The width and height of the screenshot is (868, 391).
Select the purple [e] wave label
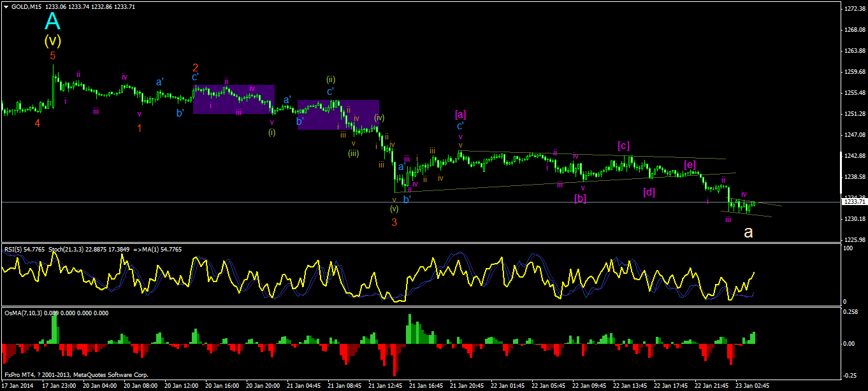(690, 165)
